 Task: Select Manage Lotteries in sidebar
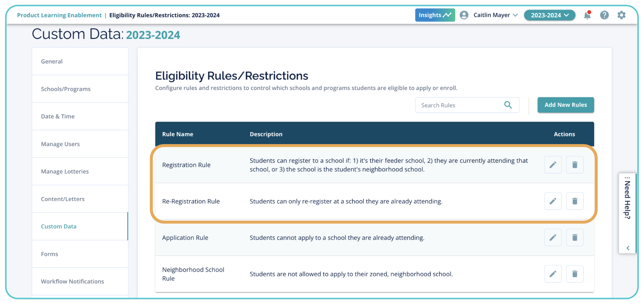[x=65, y=171]
